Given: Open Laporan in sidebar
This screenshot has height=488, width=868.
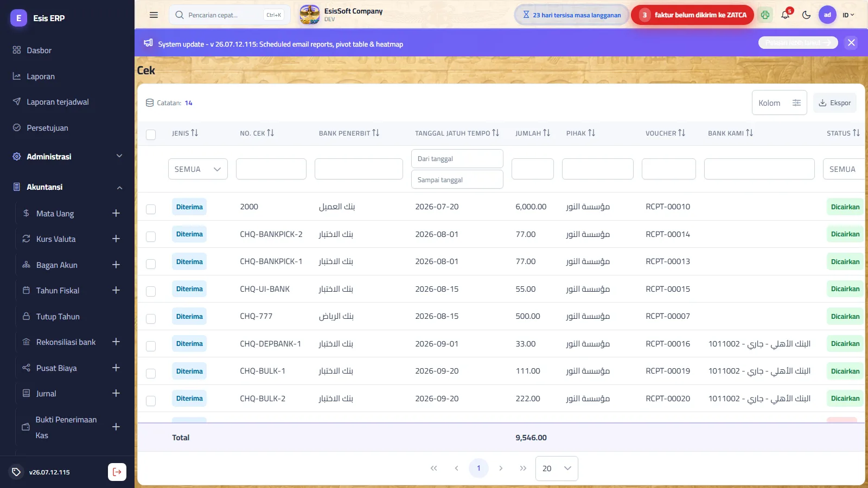Looking at the screenshot, I should [x=41, y=76].
